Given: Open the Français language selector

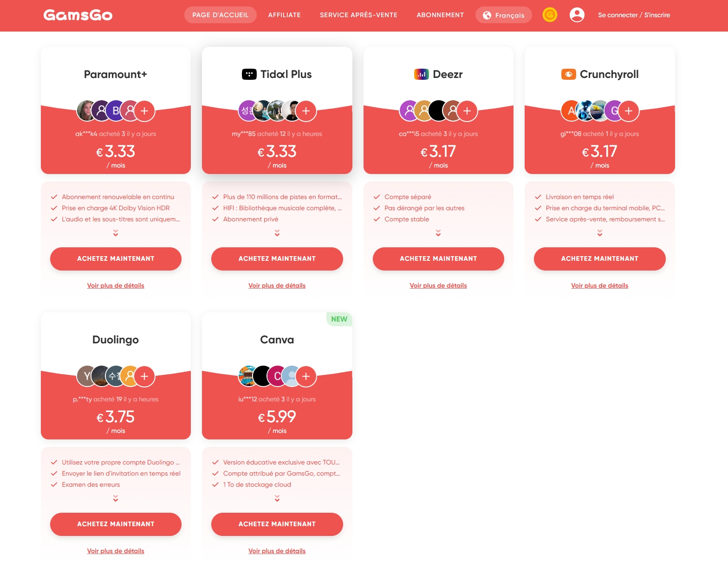Looking at the screenshot, I should (504, 15).
